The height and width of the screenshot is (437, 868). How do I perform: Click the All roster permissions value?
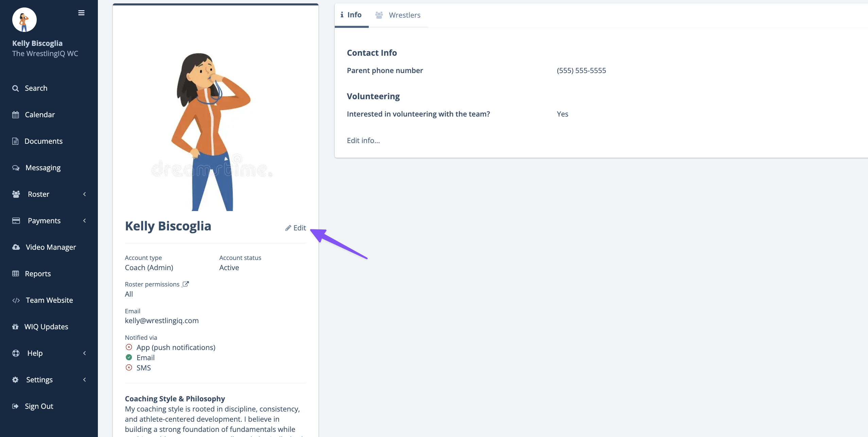pyautogui.click(x=129, y=294)
